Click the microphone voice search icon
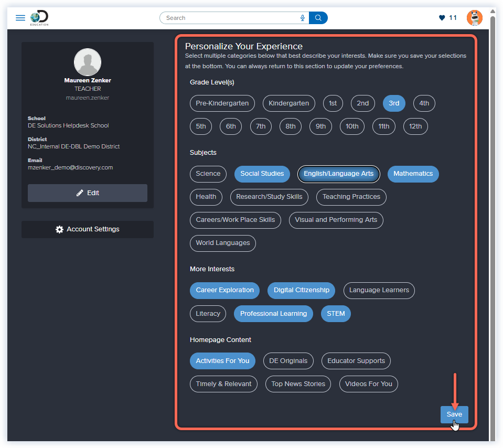503x448 pixels. coord(303,18)
